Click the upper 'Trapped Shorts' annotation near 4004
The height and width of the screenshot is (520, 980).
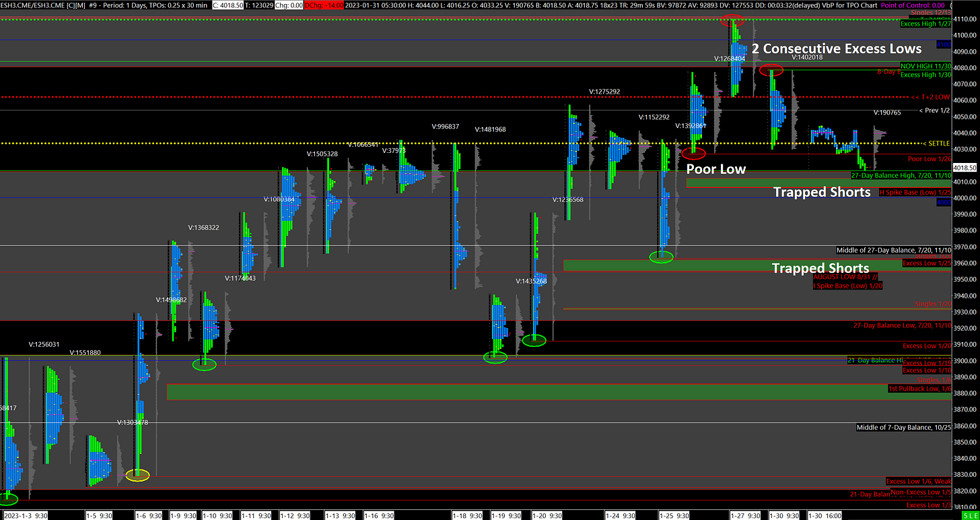click(x=822, y=193)
